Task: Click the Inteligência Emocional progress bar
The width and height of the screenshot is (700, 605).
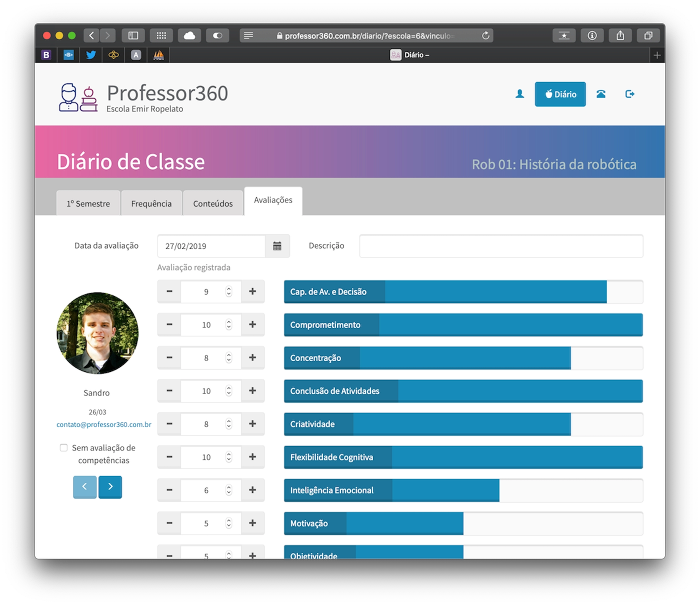Action: click(463, 490)
